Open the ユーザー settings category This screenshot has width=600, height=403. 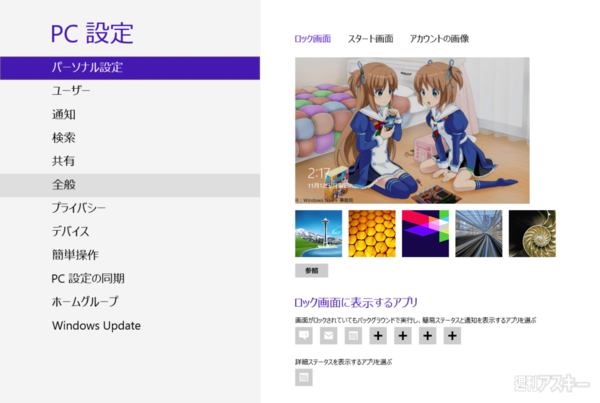[130, 91]
